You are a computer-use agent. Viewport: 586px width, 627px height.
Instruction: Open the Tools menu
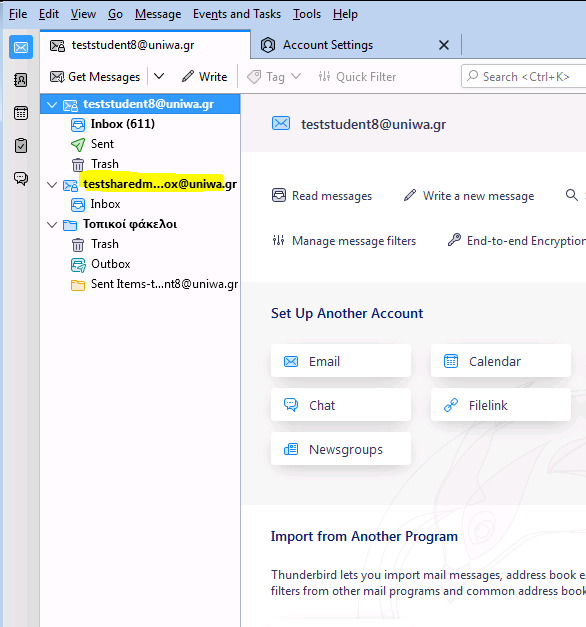click(307, 14)
